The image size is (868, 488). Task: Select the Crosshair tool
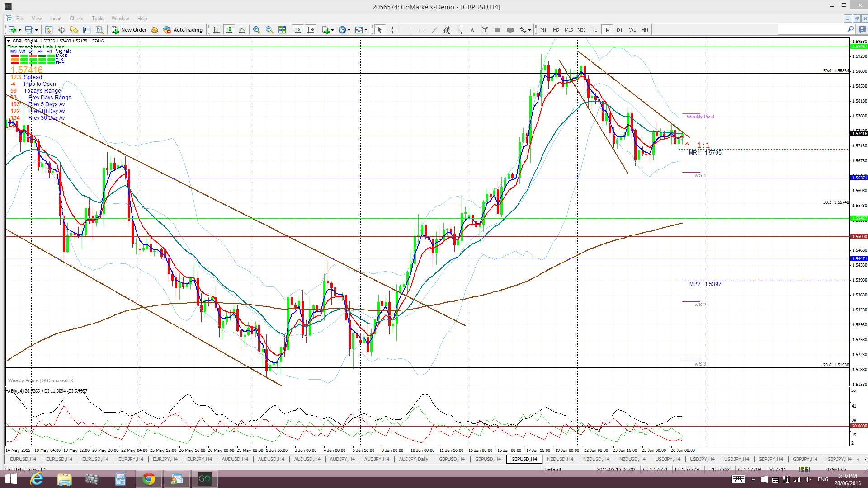[x=392, y=30]
